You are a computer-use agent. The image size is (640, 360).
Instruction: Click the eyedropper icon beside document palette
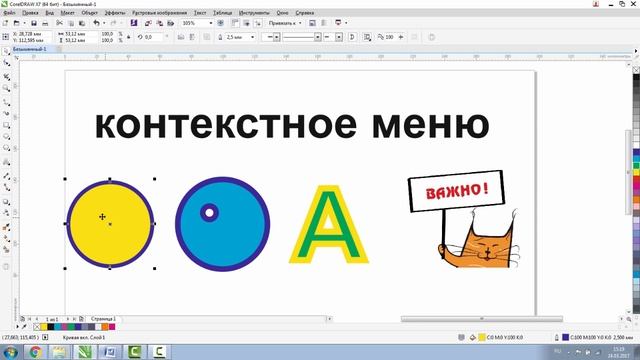(24, 327)
